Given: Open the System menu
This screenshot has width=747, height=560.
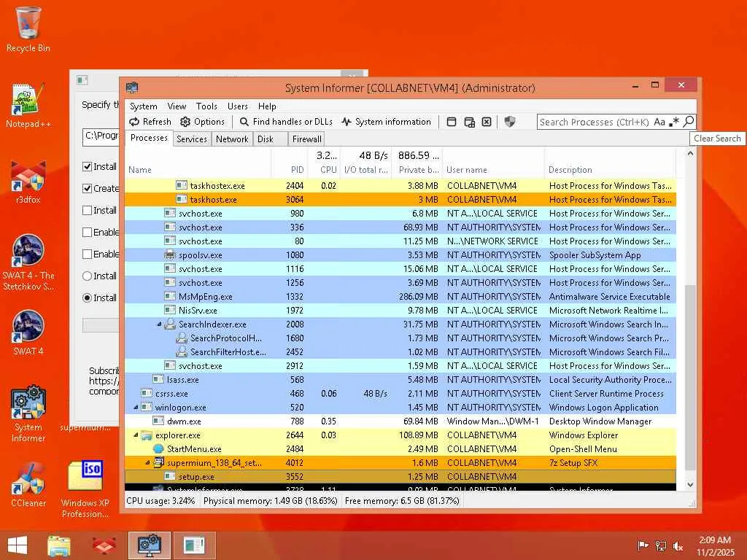Looking at the screenshot, I should pyautogui.click(x=144, y=106).
